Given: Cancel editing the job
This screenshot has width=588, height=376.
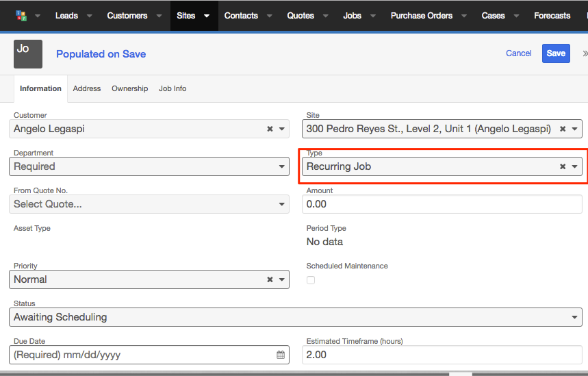Looking at the screenshot, I should tap(519, 53).
